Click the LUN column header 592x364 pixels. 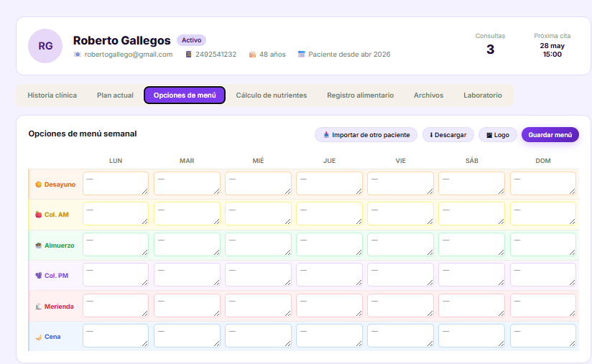point(116,161)
